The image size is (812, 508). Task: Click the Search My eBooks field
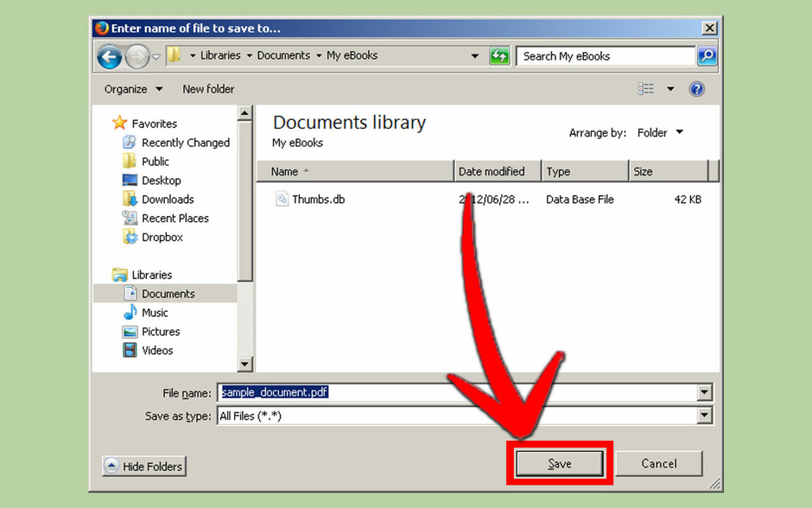[605, 56]
